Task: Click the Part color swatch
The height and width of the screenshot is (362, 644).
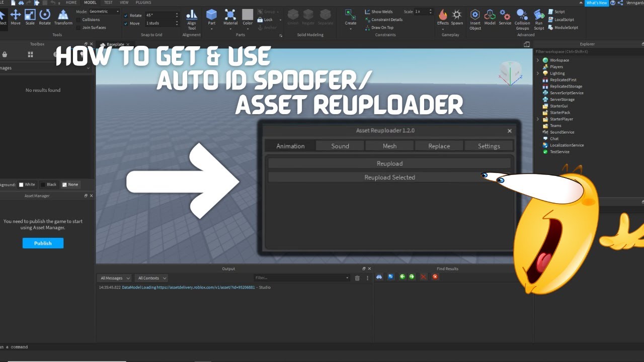Action: (x=248, y=14)
